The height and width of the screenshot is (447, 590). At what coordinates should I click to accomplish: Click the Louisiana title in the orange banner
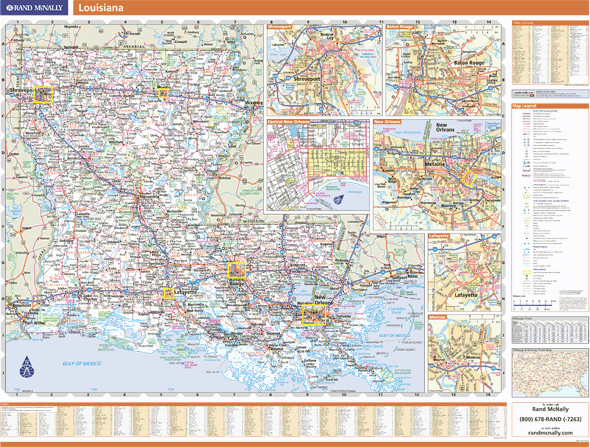coord(100,8)
